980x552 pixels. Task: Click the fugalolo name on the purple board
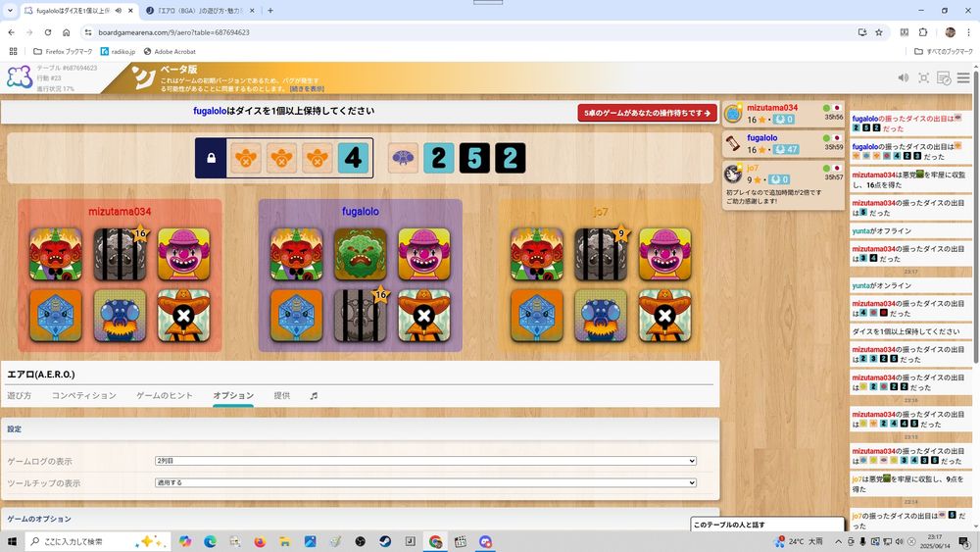click(360, 212)
